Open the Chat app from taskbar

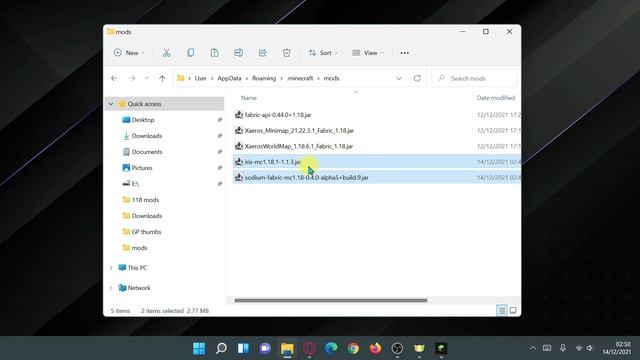265,348
